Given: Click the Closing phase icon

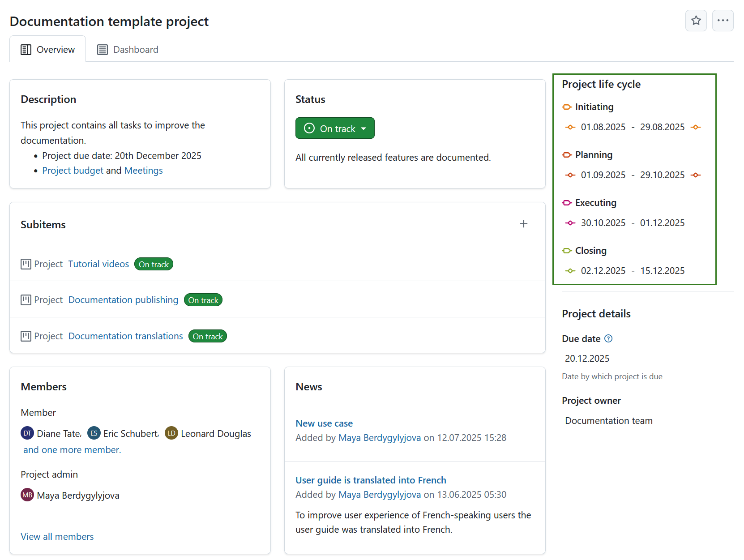Looking at the screenshot, I should click(x=567, y=251).
